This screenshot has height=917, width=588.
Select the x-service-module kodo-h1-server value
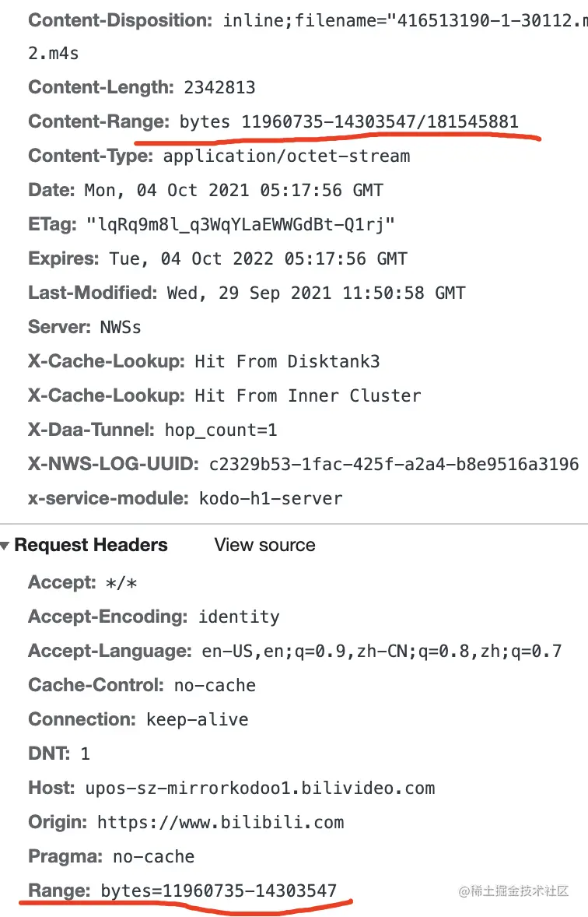pyautogui.click(x=271, y=499)
